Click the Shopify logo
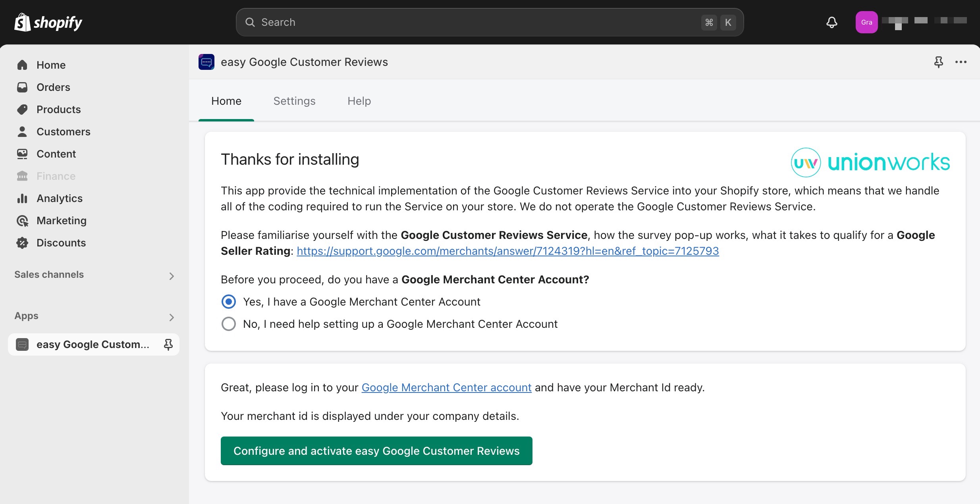This screenshot has width=980, height=504. pos(48,22)
